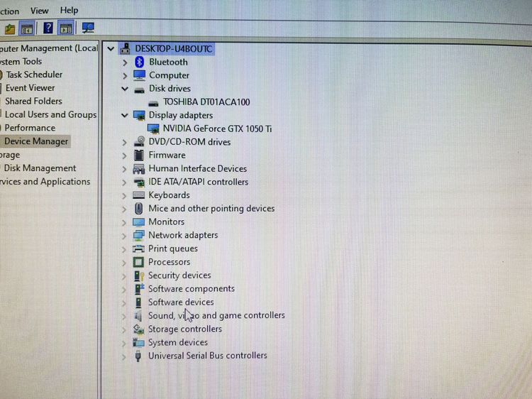The image size is (532, 399).
Task: Expand the Bluetooth category
Action: [x=125, y=62]
